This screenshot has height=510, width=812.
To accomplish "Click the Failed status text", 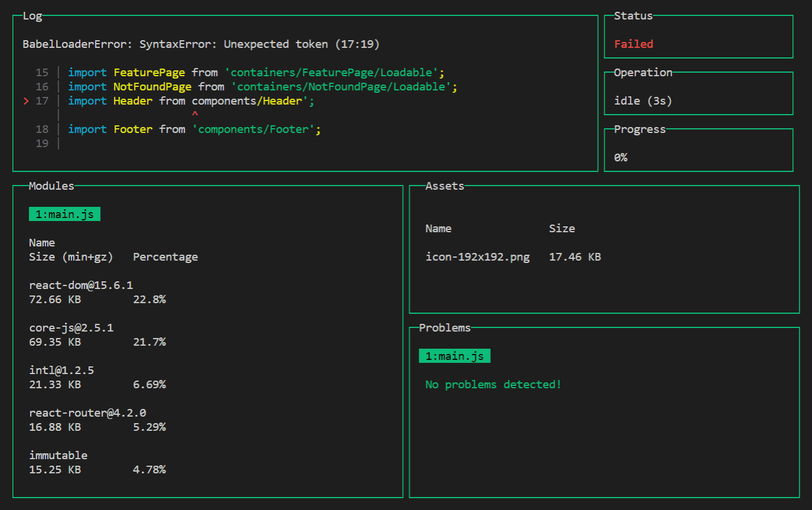I will pos(633,44).
